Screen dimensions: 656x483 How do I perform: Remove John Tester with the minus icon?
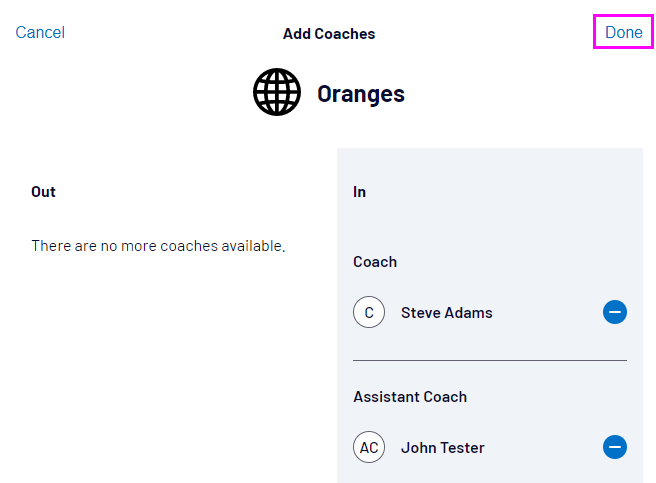pyautogui.click(x=615, y=447)
